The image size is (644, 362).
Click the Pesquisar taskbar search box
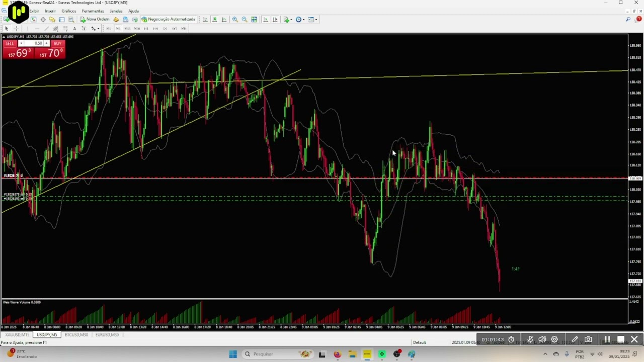(278, 354)
